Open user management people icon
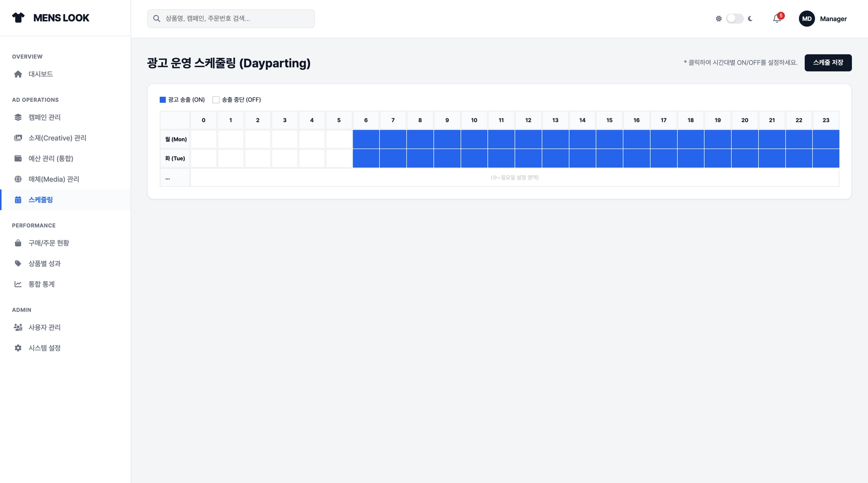 (18, 327)
